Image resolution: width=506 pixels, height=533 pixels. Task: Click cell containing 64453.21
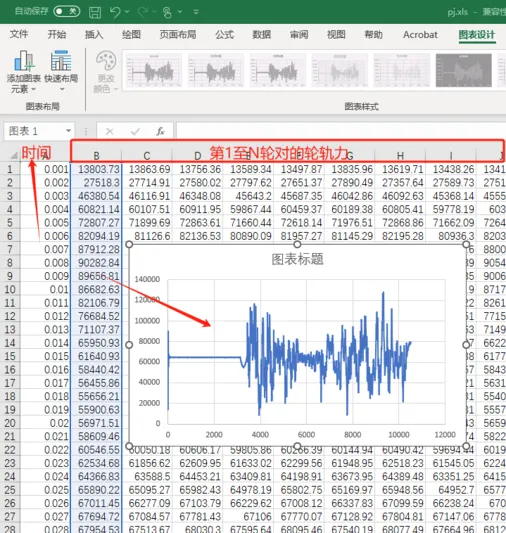(x=197, y=476)
